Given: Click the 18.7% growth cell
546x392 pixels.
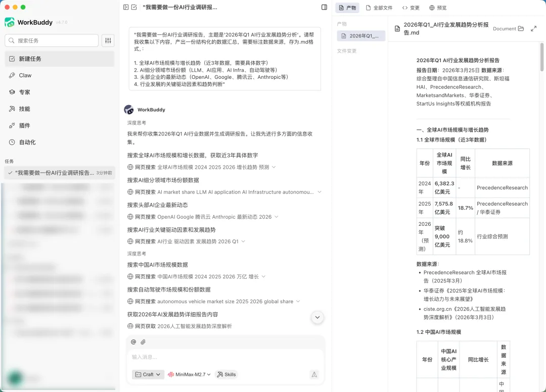Looking at the screenshot, I should coord(465,208).
